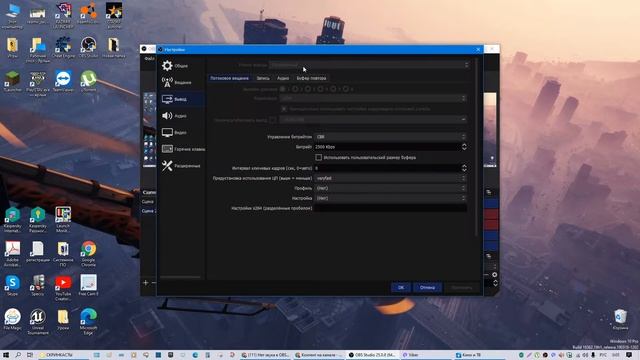Open Skype desktop shortcut
This screenshot has height=360, width=640.
(x=12, y=285)
